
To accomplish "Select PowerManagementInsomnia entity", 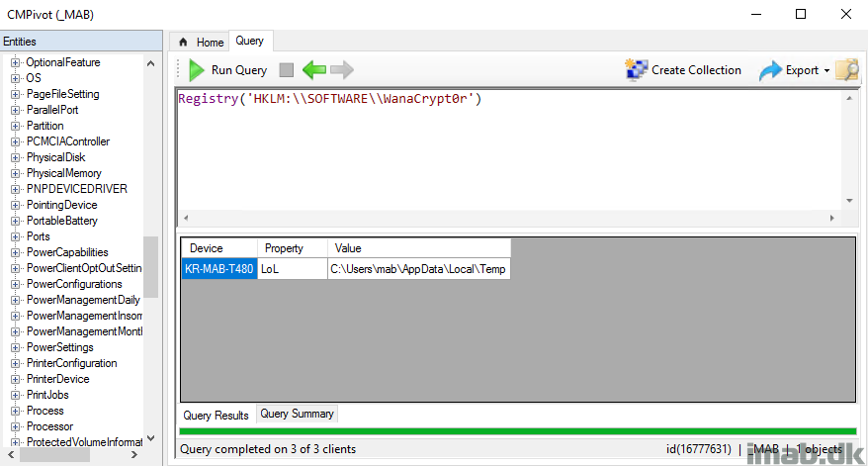I will pyautogui.click(x=84, y=316).
